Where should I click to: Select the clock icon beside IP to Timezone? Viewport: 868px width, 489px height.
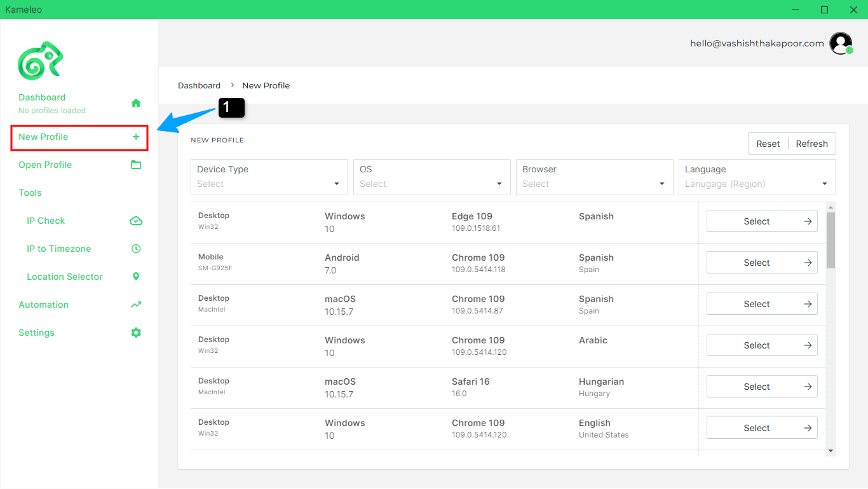pos(136,249)
